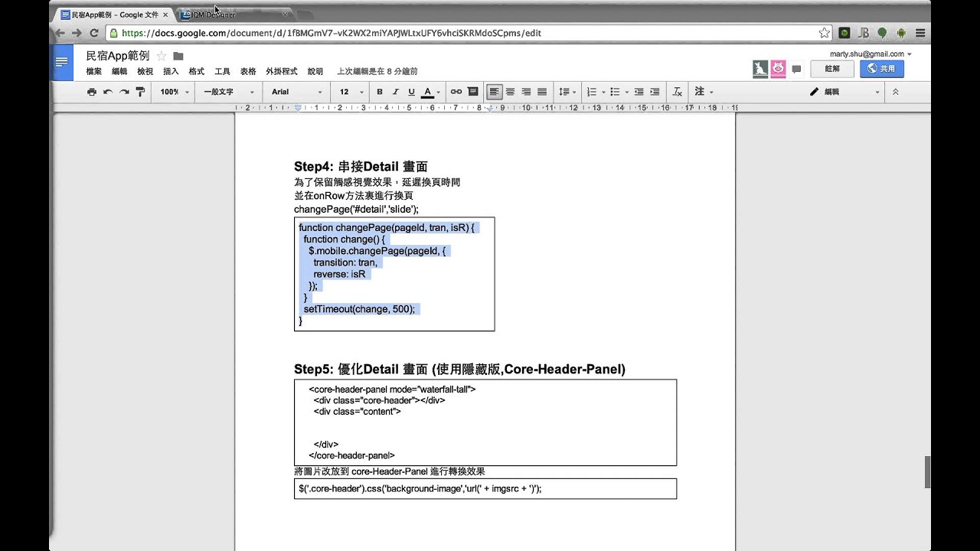This screenshot has height=551, width=980.
Task: Decrease the indent
Action: [639, 92]
